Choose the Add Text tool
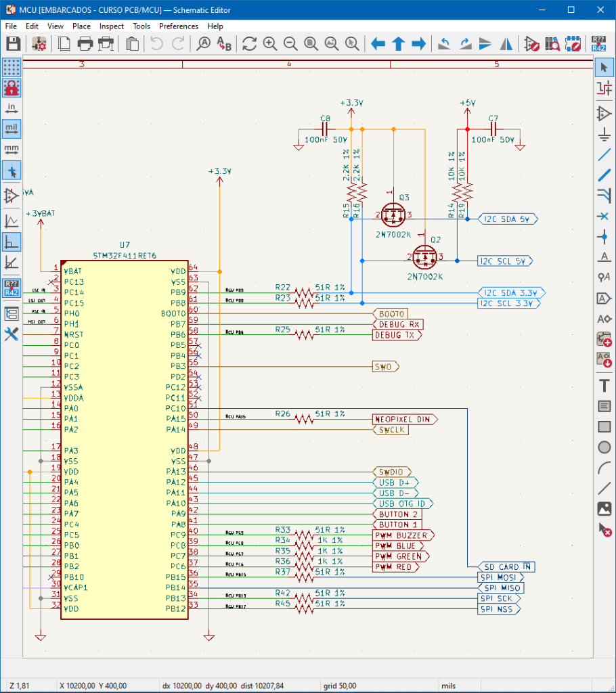This screenshot has width=616, height=693. (x=604, y=385)
